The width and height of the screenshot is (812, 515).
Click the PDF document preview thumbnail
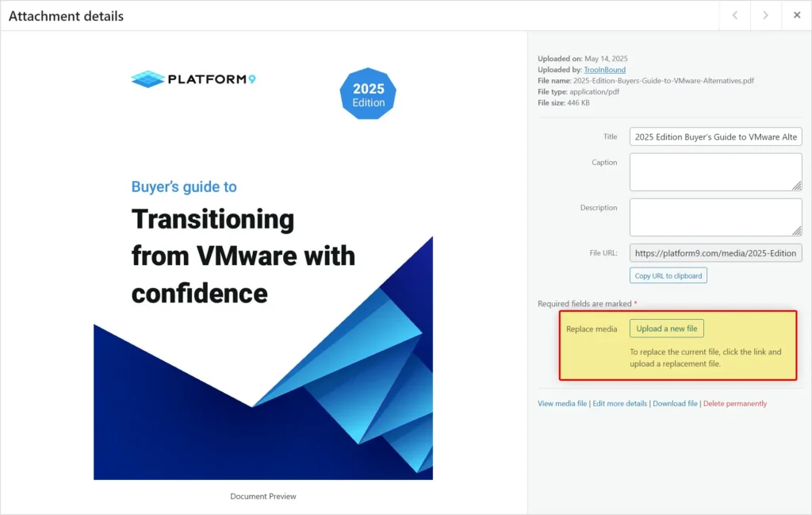click(263, 259)
